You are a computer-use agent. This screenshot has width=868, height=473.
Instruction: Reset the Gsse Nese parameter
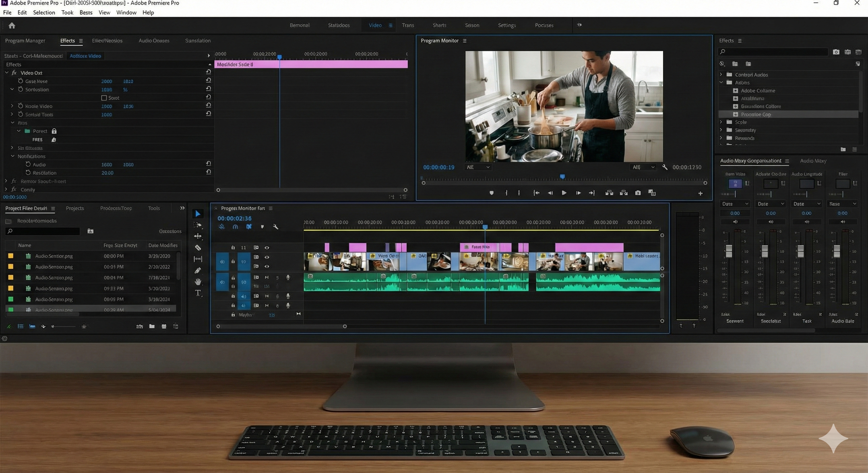point(208,81)
